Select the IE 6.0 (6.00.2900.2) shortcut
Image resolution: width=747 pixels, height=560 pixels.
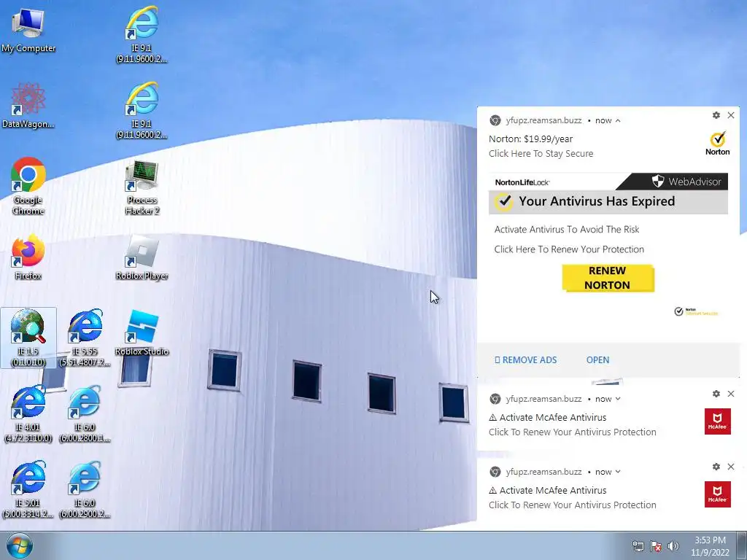85,489
